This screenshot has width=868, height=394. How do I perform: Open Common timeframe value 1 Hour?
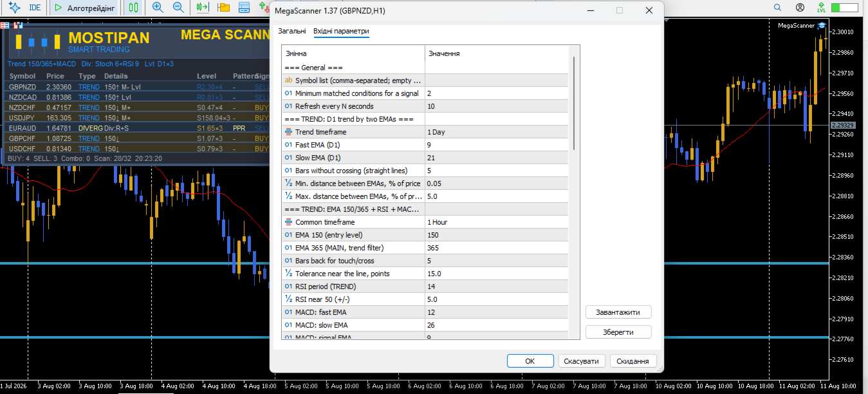coord(496,222)
